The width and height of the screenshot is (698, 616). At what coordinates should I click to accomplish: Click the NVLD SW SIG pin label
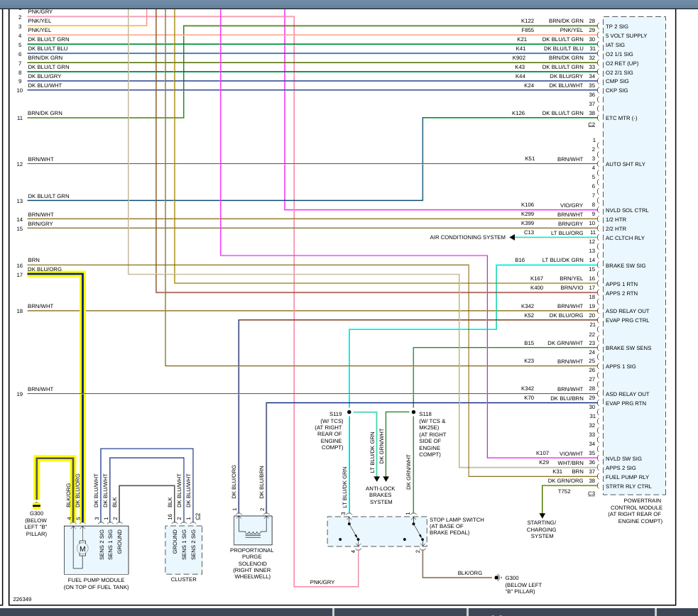623,458
